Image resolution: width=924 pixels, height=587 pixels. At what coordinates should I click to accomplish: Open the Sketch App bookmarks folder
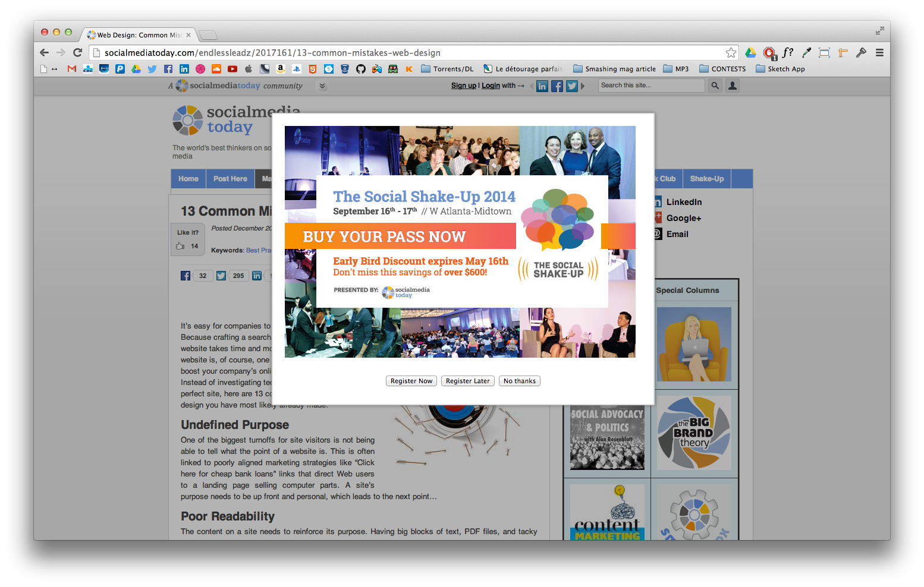click(780, 69)
